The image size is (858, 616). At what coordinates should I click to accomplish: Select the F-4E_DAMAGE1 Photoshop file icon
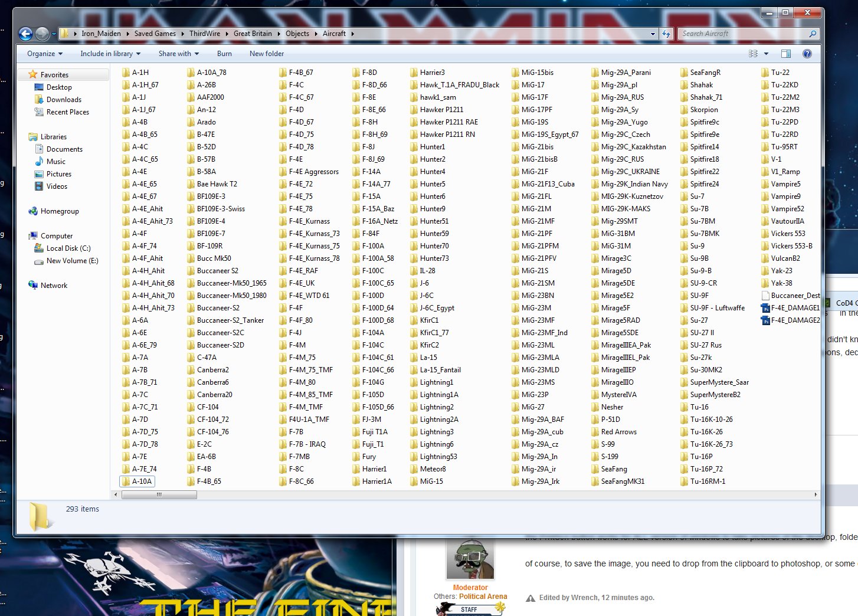coord(765,308)
